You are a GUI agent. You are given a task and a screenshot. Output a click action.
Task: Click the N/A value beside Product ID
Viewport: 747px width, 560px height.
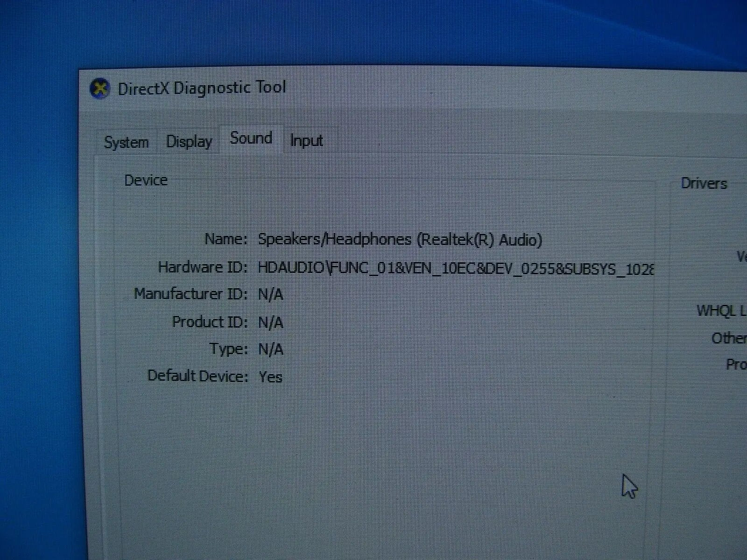271,322
